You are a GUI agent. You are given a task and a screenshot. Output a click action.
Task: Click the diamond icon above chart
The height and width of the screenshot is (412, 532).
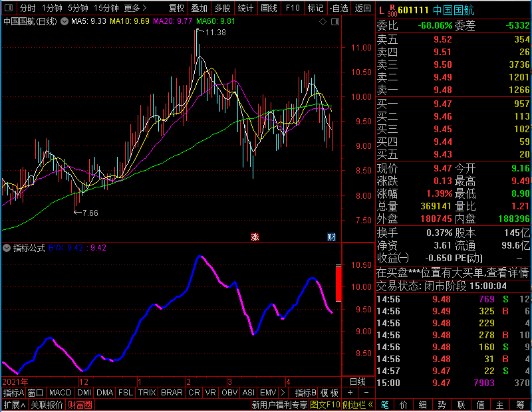(x=323, y=22)
